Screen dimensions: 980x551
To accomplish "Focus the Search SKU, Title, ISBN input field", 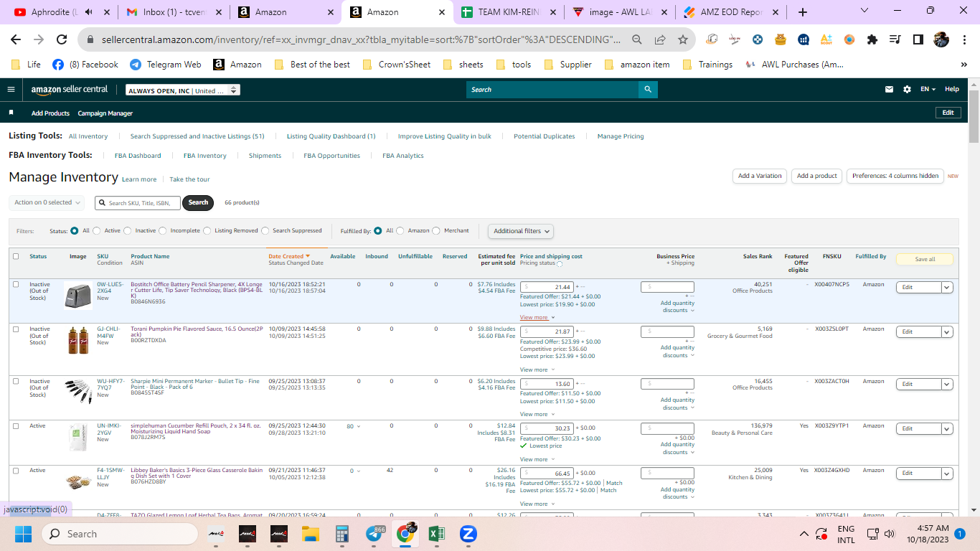I will pyautogui.click(x=138, y=203).
